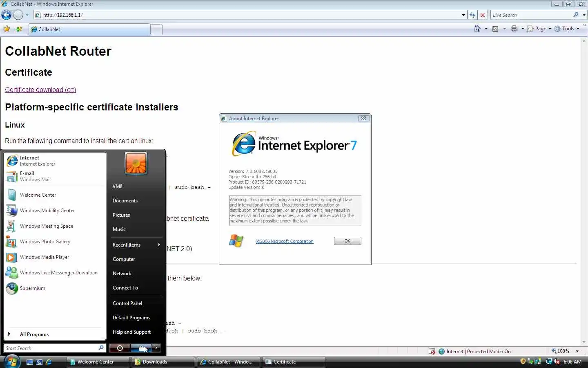The height and width of the screenshot is (368, 588).
Task: Open the Tools menu dropdown
Action: (567, 29)
